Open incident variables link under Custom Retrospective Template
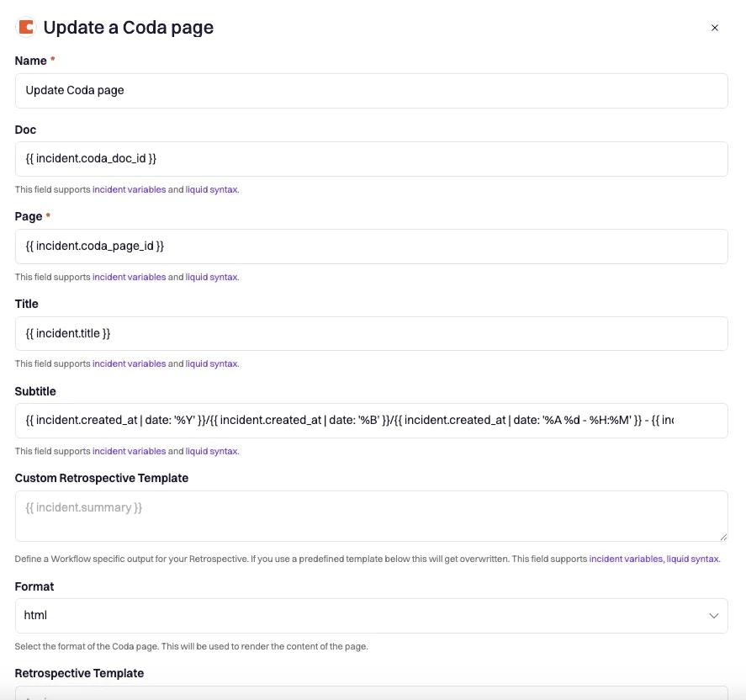The height and width of the screenshot is (700, 746). click(626, 559)
